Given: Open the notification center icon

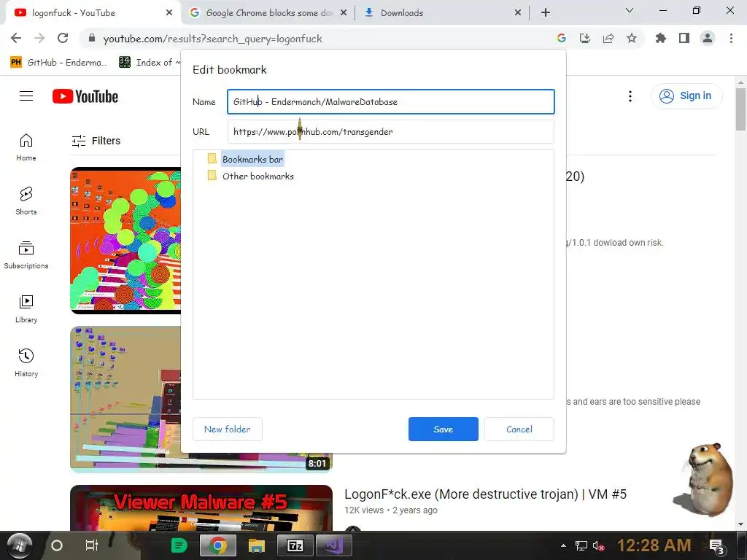Looking at the screenshot, I should 717,546.
